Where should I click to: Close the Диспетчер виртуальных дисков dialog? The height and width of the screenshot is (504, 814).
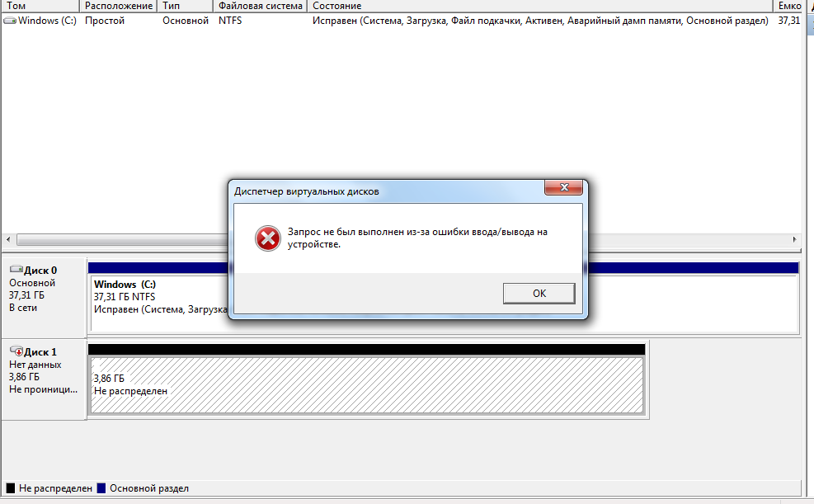564,187
